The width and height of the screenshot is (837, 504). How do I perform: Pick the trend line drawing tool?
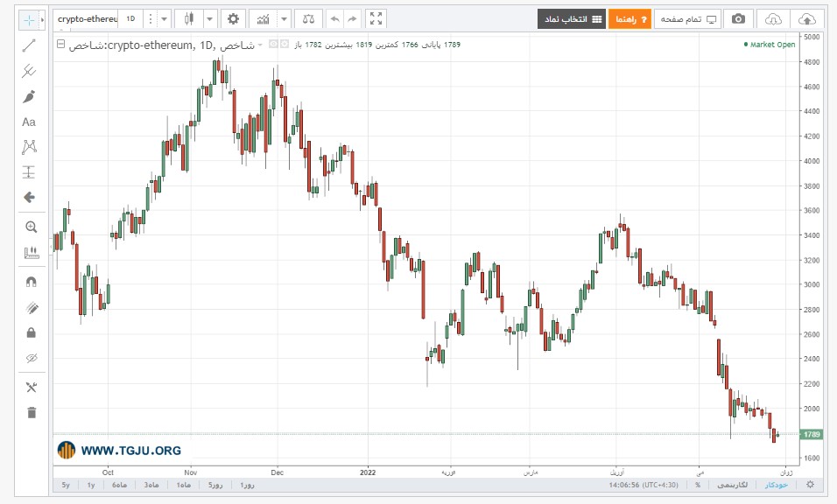click(29, 45)
